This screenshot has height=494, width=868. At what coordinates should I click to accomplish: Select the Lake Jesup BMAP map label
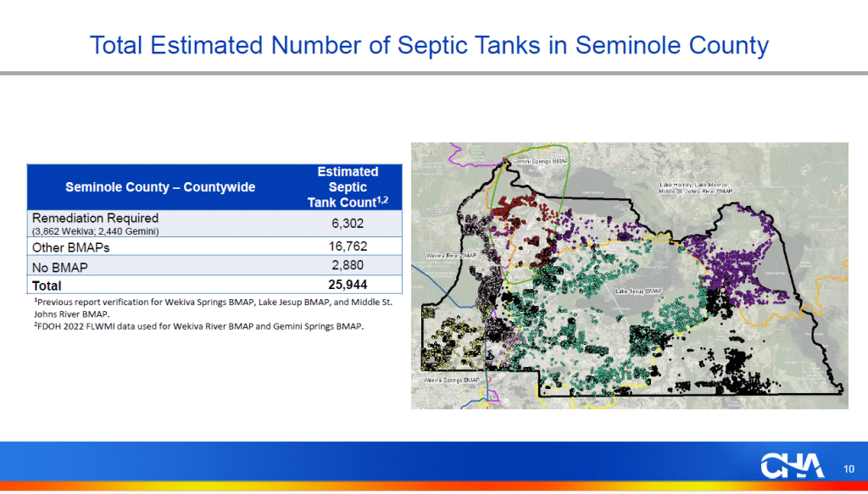pyautogui.click(x=638, y=289)
